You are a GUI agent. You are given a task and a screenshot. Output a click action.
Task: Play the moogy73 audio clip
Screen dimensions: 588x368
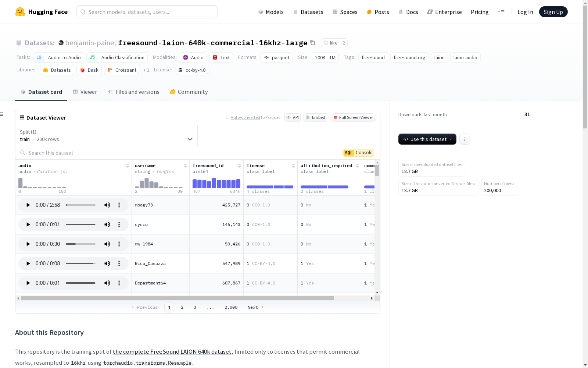[28, 205]
